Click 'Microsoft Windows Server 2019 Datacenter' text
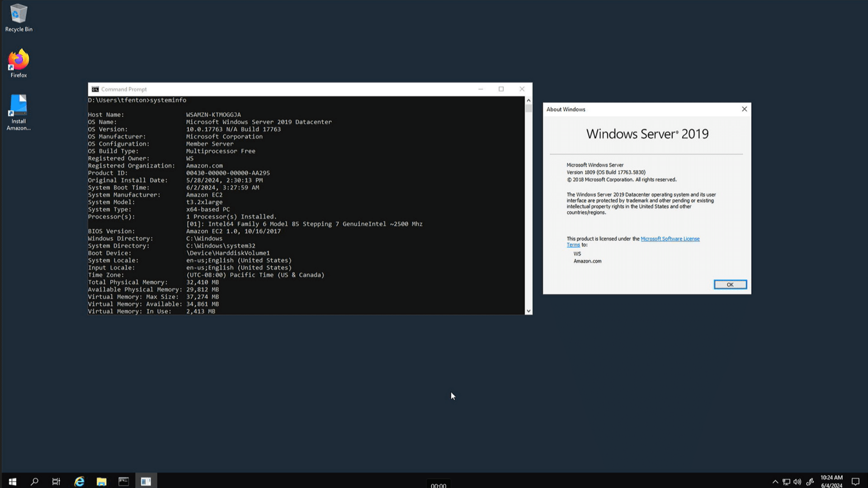Screen dimensions: 868x488 pos(259,122)
